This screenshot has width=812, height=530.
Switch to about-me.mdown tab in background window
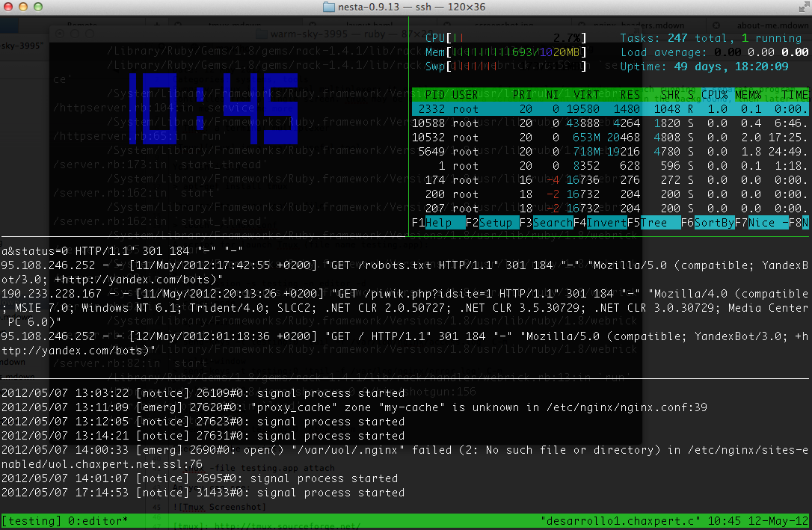(x=772, y=25)
